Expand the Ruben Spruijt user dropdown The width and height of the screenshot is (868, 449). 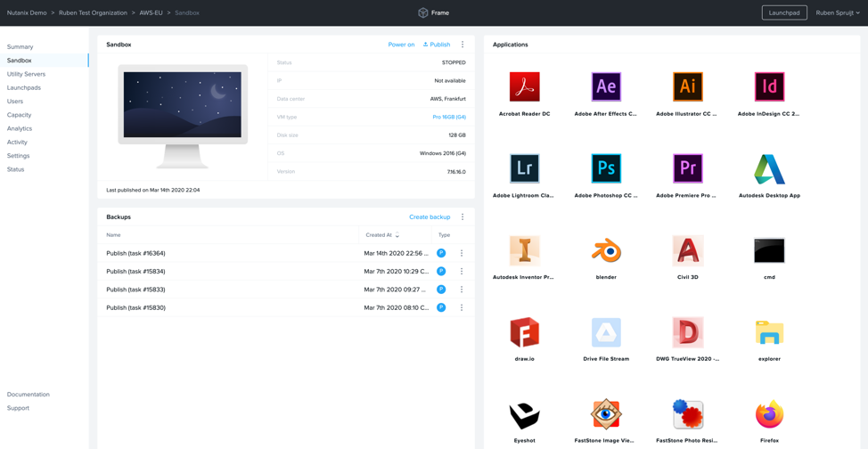838,13
